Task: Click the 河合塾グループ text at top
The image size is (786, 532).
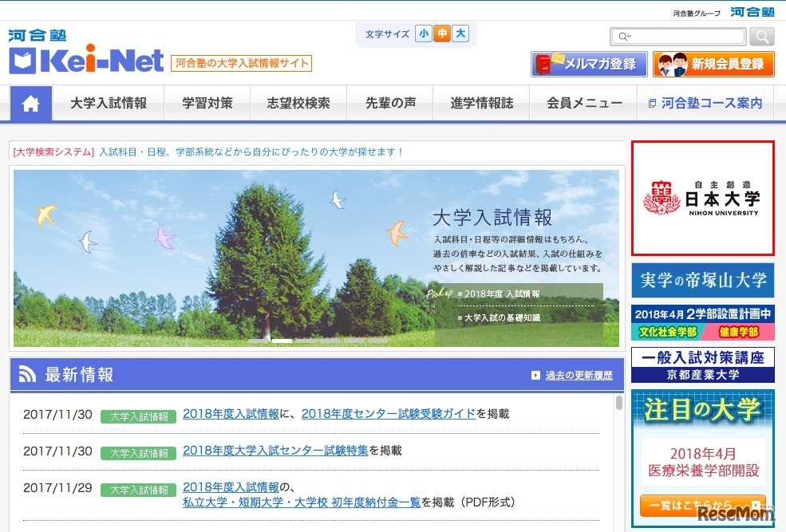Action: [697, 14]
